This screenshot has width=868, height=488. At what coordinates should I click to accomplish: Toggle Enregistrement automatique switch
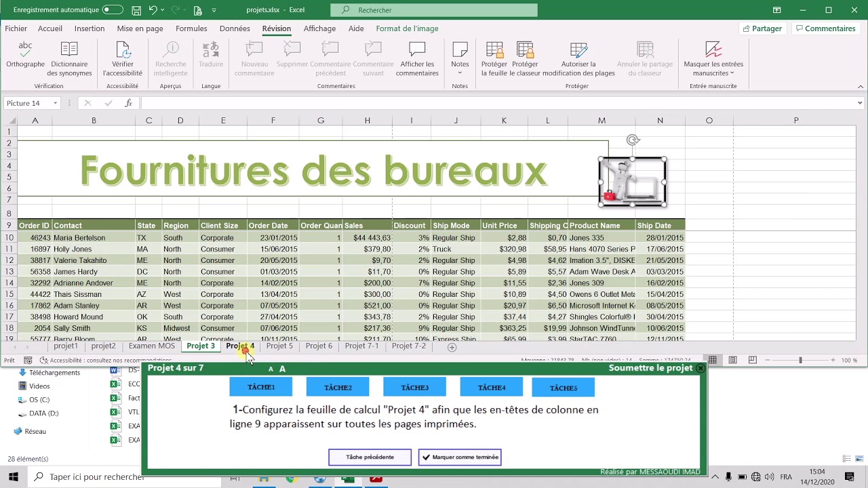tap(112, 10)
